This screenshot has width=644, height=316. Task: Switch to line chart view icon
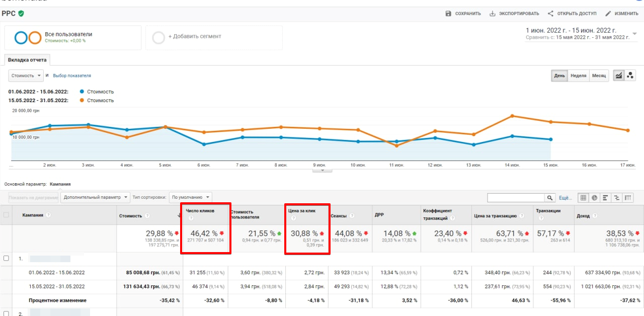point(619,75)
